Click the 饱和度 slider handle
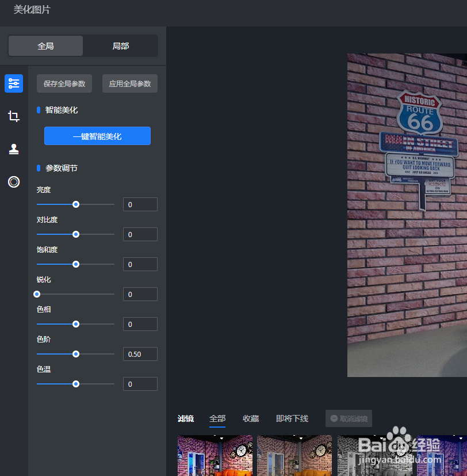 [76, 264]
